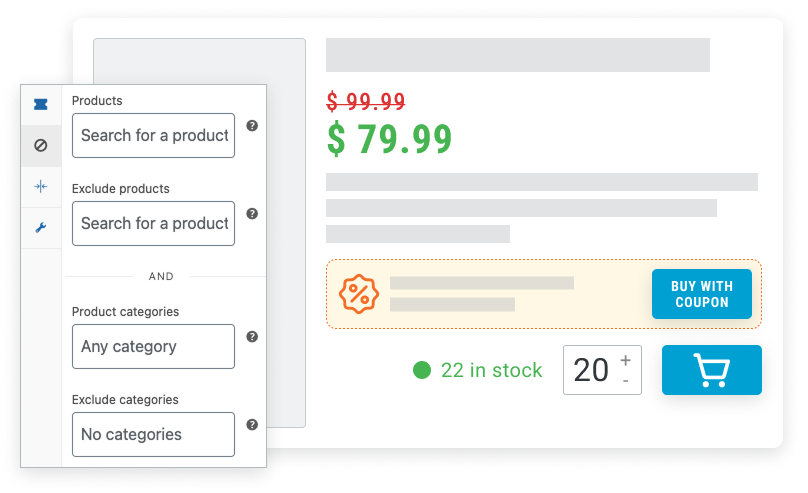This screenshot has height=493, width=808.
Task: Open the Any category selector
Action: [x=153, y=346]
